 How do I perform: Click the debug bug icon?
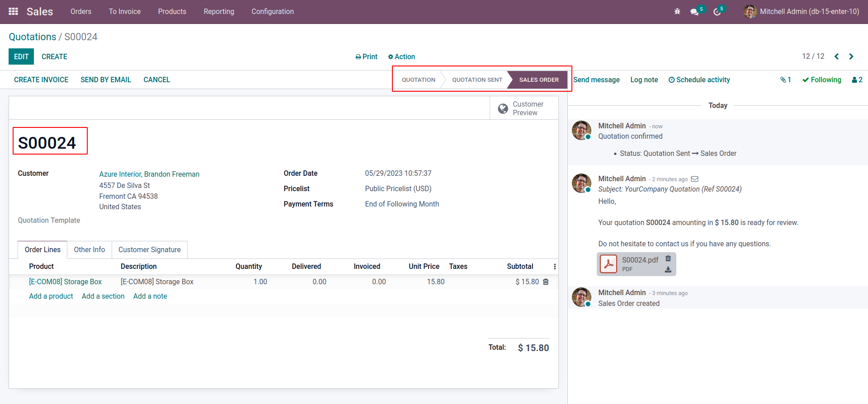click(677, 12)
